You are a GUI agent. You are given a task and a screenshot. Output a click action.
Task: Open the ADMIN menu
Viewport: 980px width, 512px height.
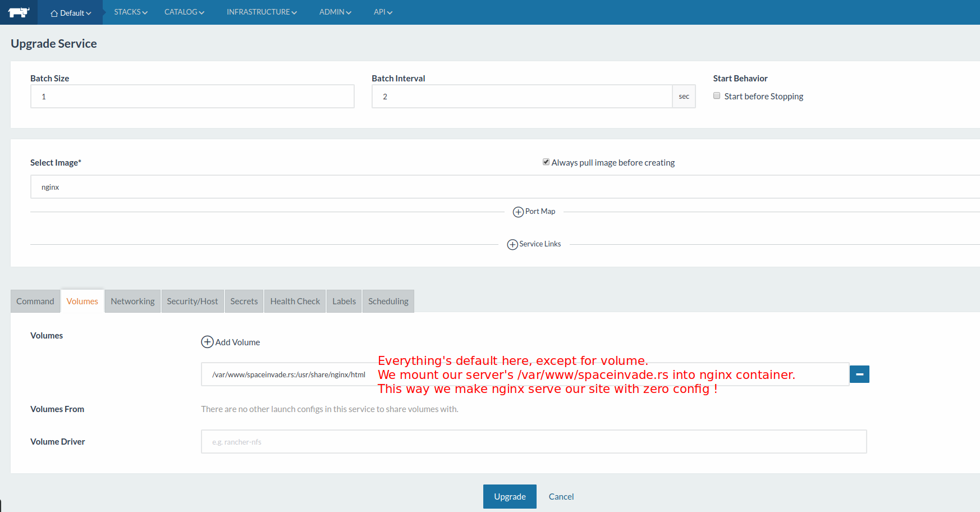[x=335, y=12]
